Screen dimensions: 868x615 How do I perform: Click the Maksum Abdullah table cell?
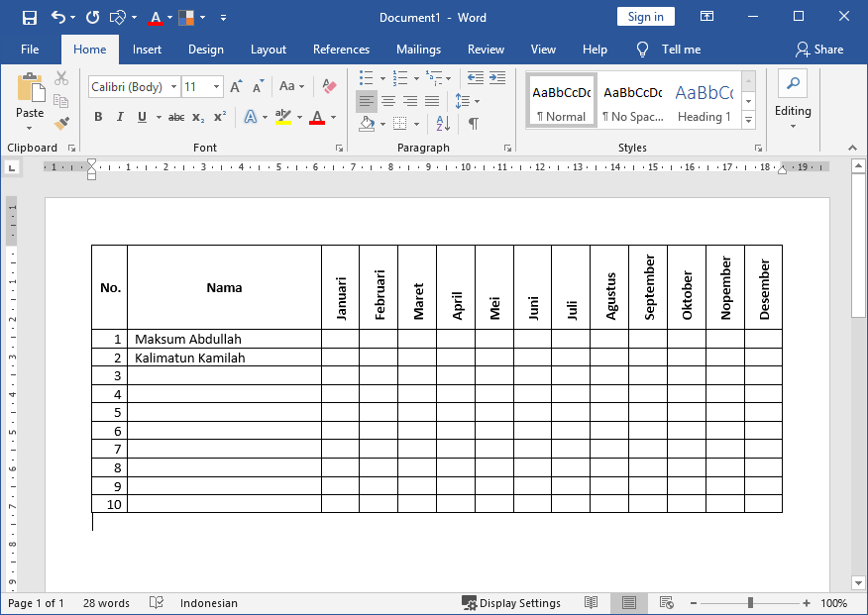pyautogui.click(x=224, y=339)
